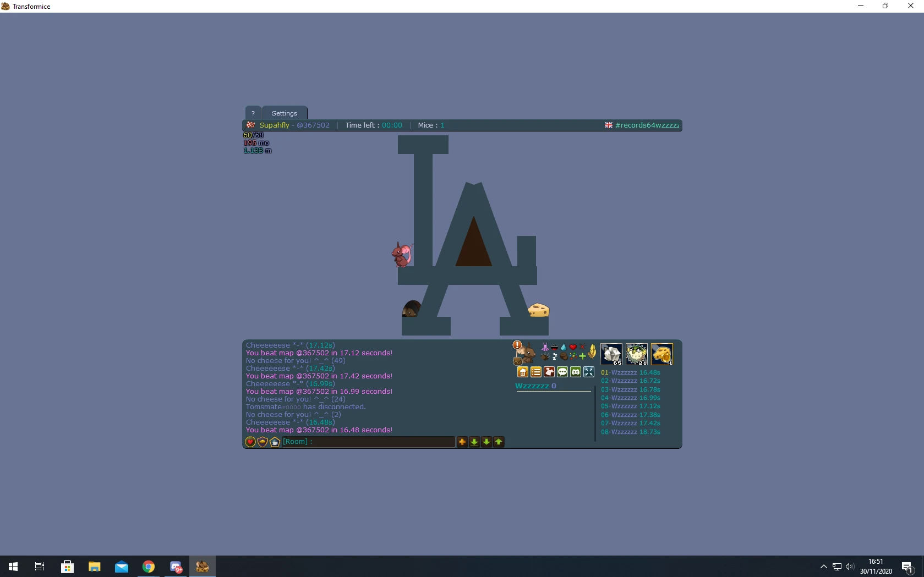The width and height of the screenshot is (924, 577).
Task: Open the volume control in system tray
Action: (850, 567)
